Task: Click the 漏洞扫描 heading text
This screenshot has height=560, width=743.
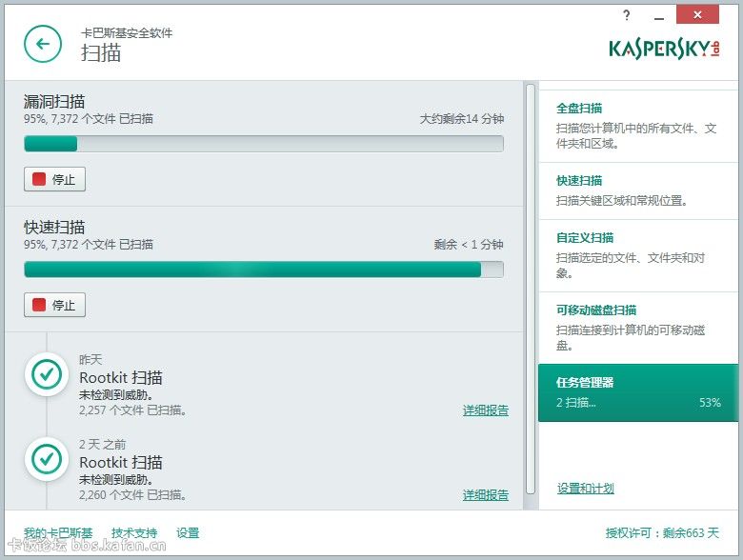Action: click(x=54, y=101)
